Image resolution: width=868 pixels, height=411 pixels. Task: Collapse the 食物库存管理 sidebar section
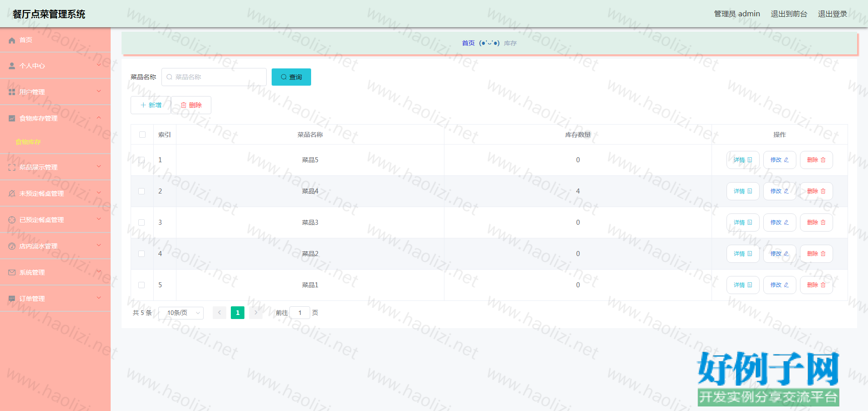coord(55,118)
